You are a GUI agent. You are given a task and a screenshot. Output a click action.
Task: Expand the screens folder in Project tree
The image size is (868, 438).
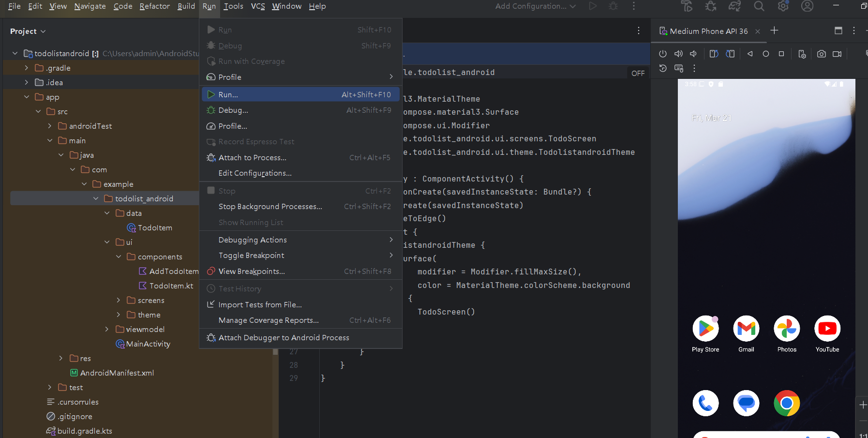[119, 300]
